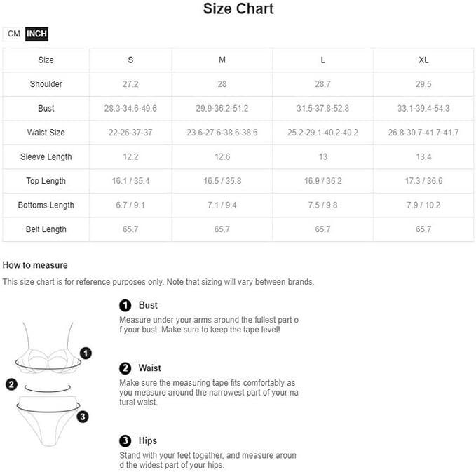Click marker 2 beside waist line diagram
The width and height of the screenshot is (476, 472).
tap(11, 384)
